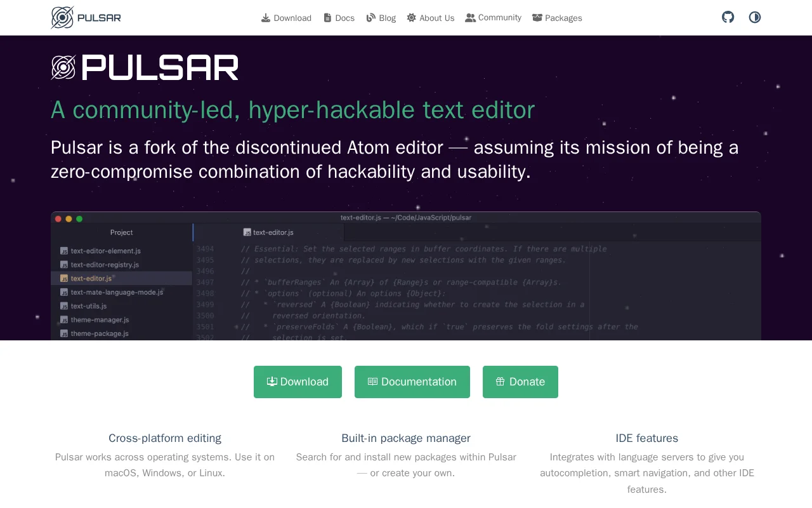The image size is (812, 508).
Task: Click the Docs file icon in the navbar
Action: (327, 18)
